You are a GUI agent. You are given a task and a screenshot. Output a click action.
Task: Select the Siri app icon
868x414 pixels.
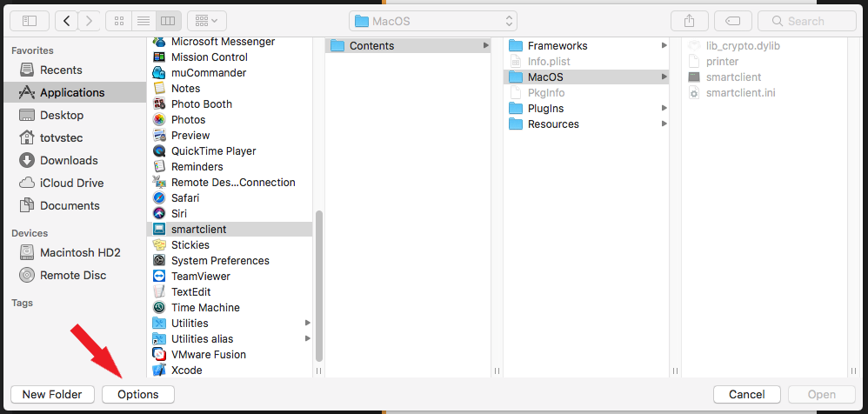159,214
